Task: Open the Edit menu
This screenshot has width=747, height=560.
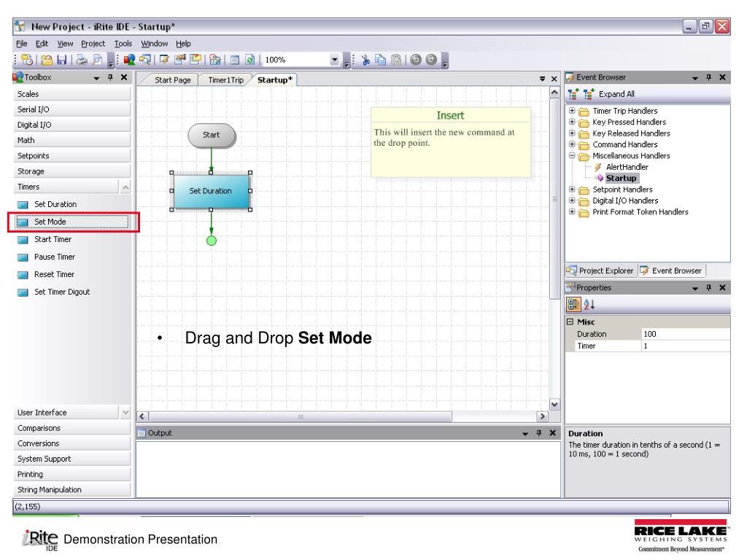Action: [x=42, y=44]
